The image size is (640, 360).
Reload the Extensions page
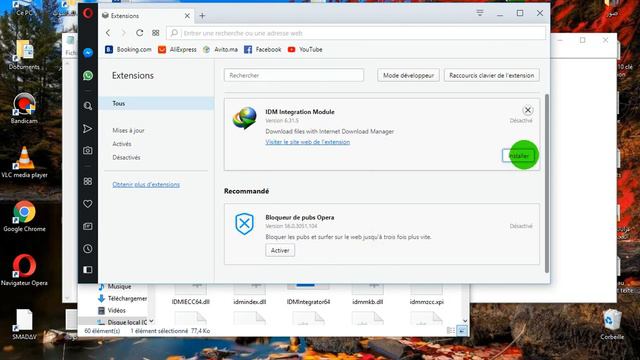pos(140,33)
